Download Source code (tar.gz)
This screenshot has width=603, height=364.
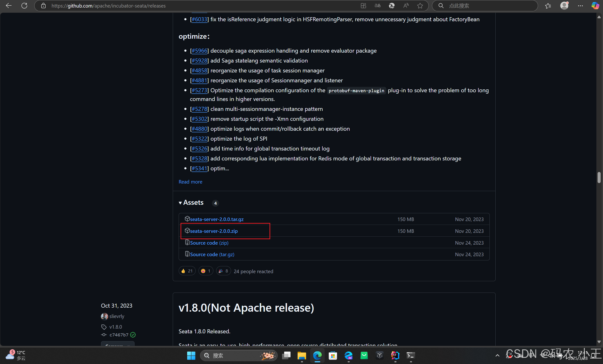[212, 254]
